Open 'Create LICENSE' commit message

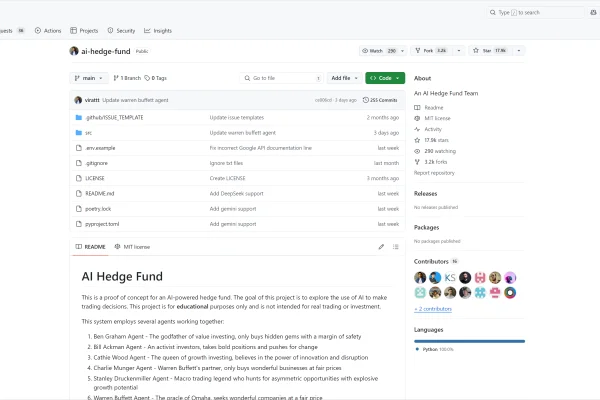[x=227, y=178]
